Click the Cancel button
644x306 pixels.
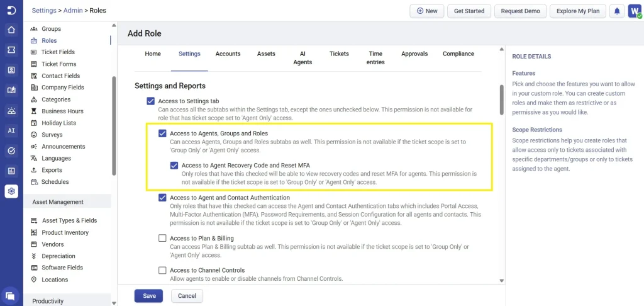pyautogui.click(x=187, y=296)
